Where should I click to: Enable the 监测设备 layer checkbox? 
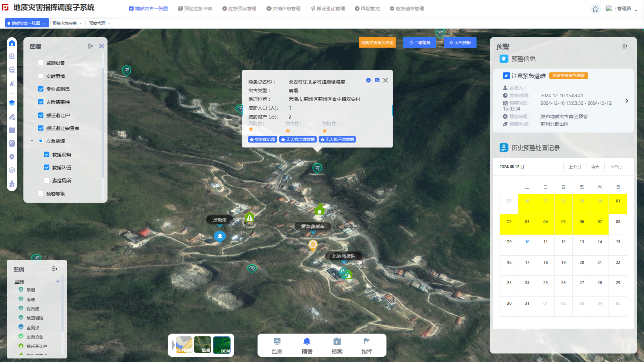(41, 63)
